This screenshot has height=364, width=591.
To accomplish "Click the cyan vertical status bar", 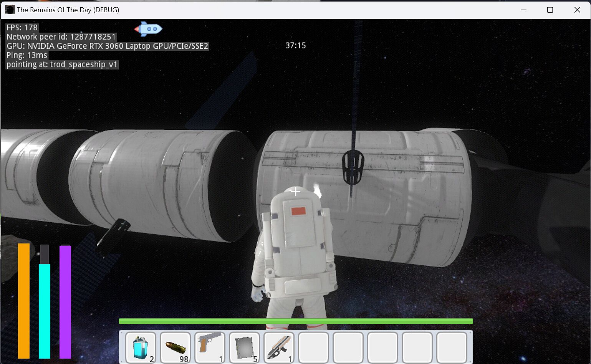I will pyautogui.click(x=45, y=310).
